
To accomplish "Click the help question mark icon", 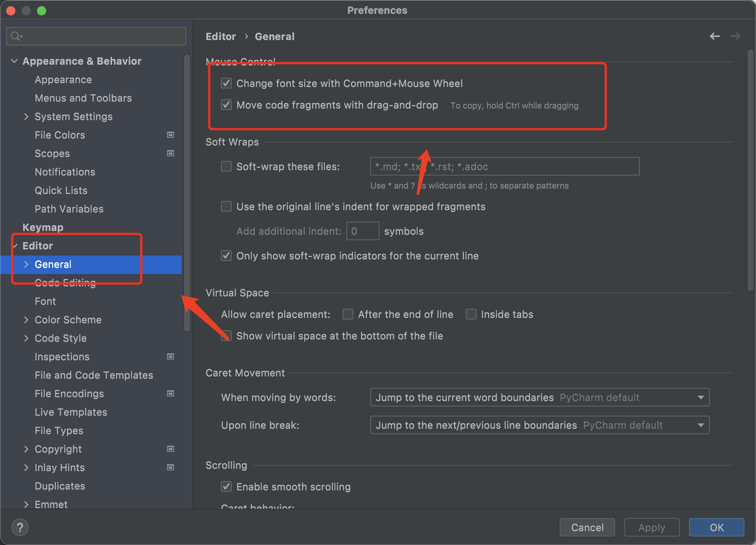I will pyautogui.click(x=20, y=527).
